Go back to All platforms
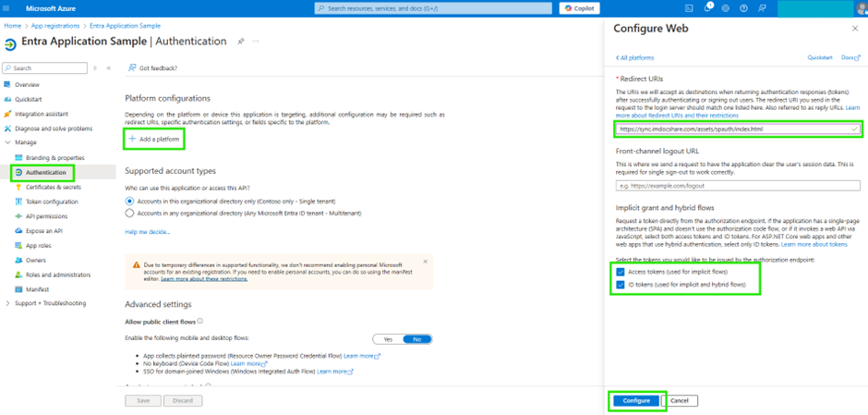This screenshot has height=415, width=868. point(634,57)
